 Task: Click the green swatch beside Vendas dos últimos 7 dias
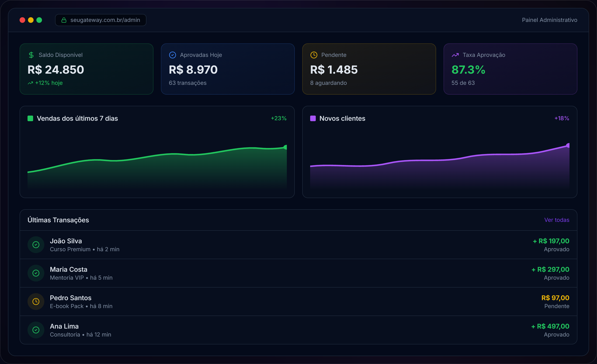[x=30, y=118]
